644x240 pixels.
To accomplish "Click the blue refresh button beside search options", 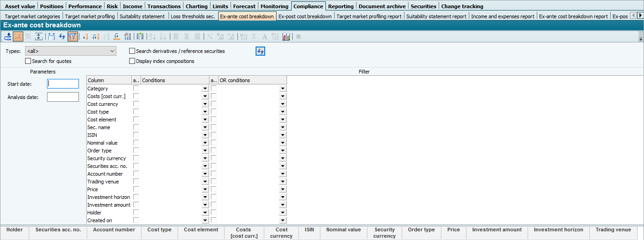I will (260, 52).
